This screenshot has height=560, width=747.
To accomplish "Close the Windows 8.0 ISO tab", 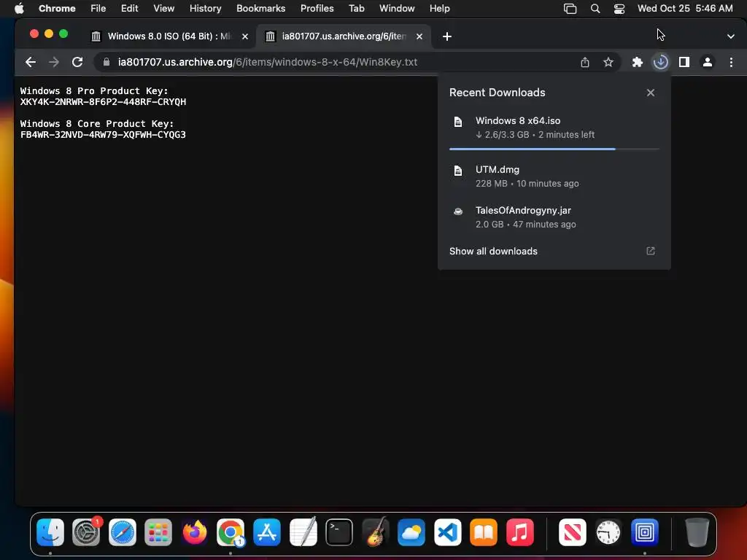I will pyautogui.click(x=245, y=36).
